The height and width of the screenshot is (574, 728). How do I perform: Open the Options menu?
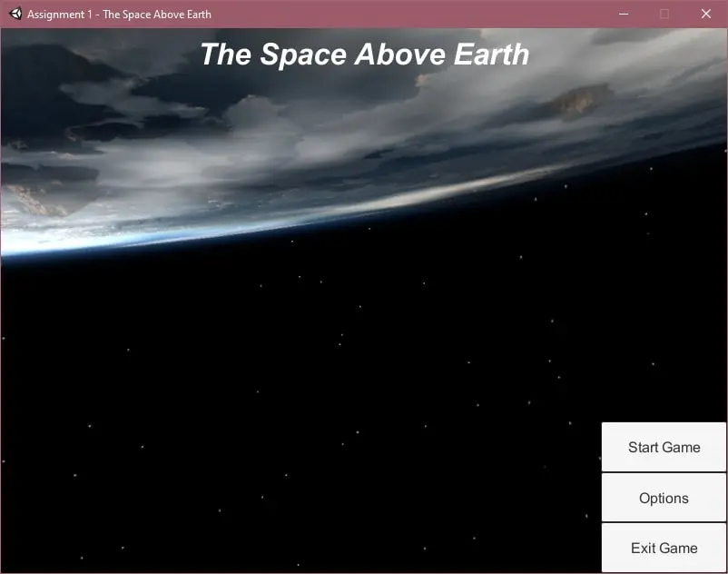[664, 498]
